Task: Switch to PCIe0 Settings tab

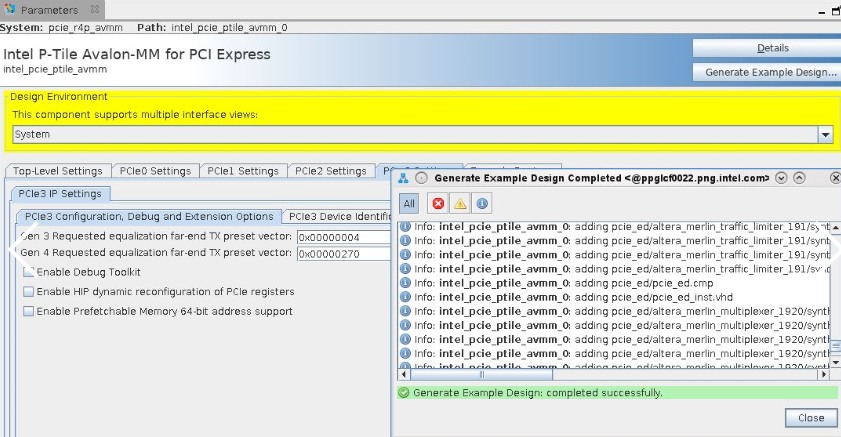Action: 155,171
